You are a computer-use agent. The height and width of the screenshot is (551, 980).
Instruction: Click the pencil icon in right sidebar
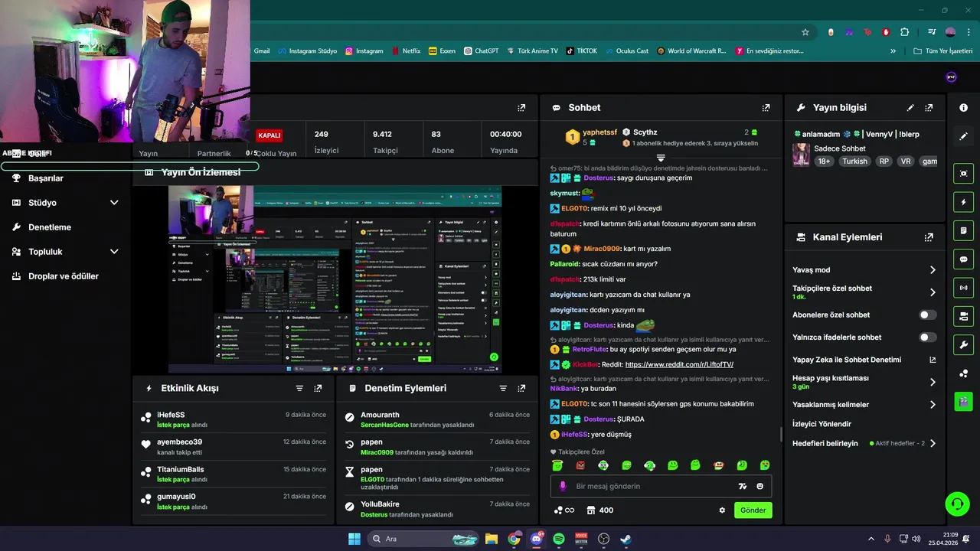point(963,136)
